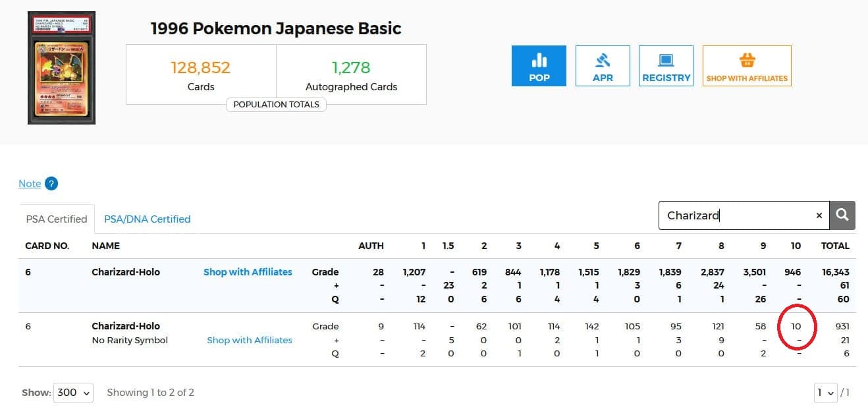Click the search magnifier button
Viewport: 868px width, 417px height.
click(x=842, y=215)
